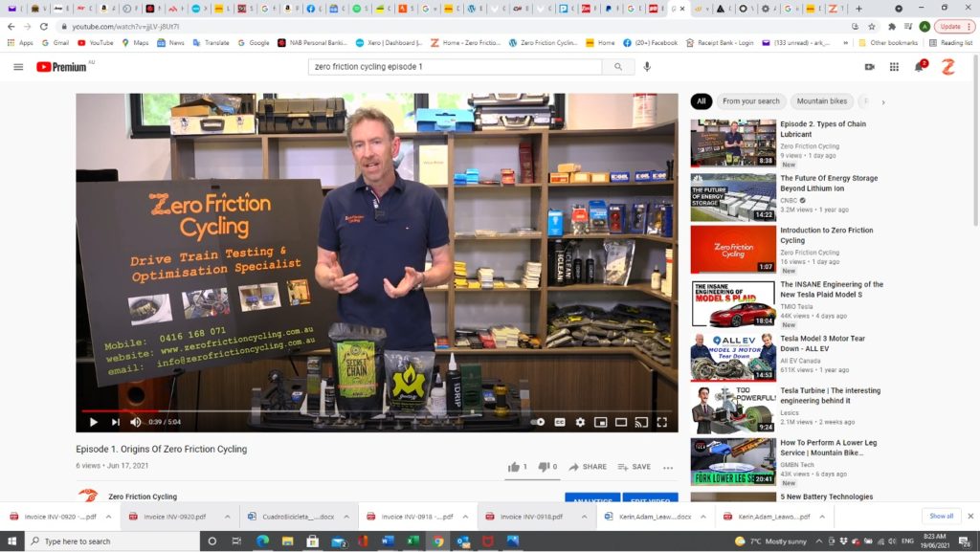Open the Gmail bookmark
980x552 pixels.
(x=56, y=43)
